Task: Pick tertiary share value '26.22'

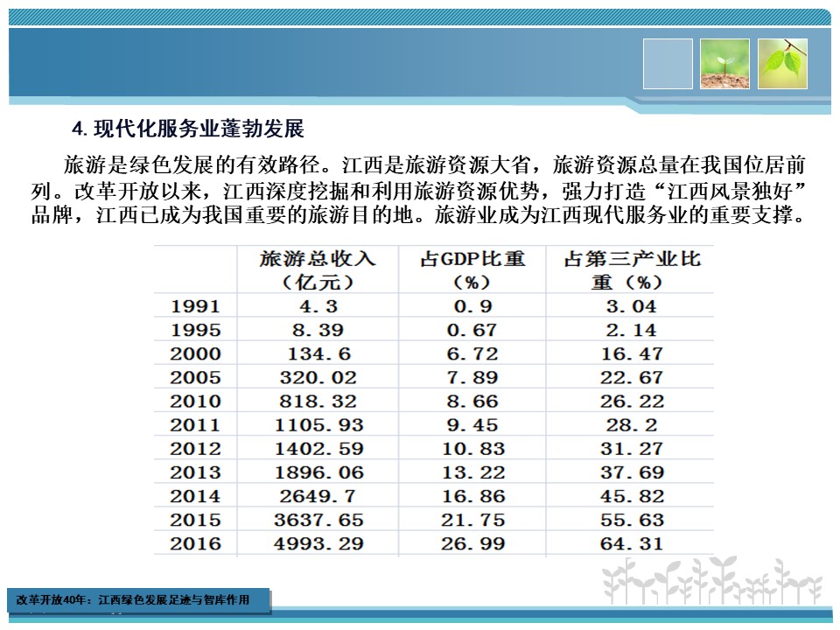Action: coord(632,401)
